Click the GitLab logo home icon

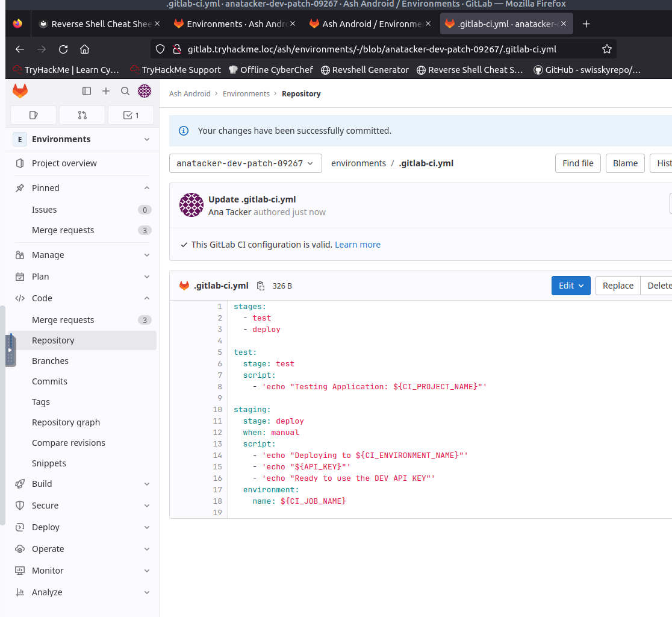(x=20, y=91)
